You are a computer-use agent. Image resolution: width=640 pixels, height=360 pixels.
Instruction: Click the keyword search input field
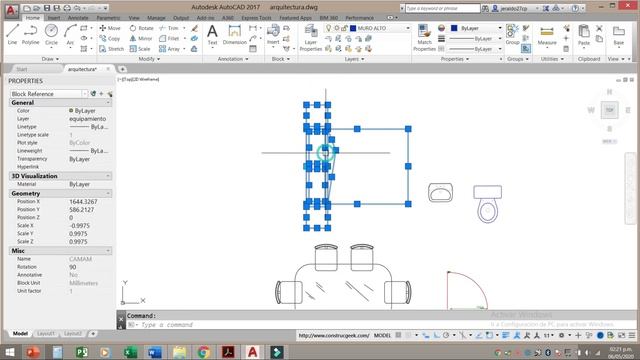point(442,8)
